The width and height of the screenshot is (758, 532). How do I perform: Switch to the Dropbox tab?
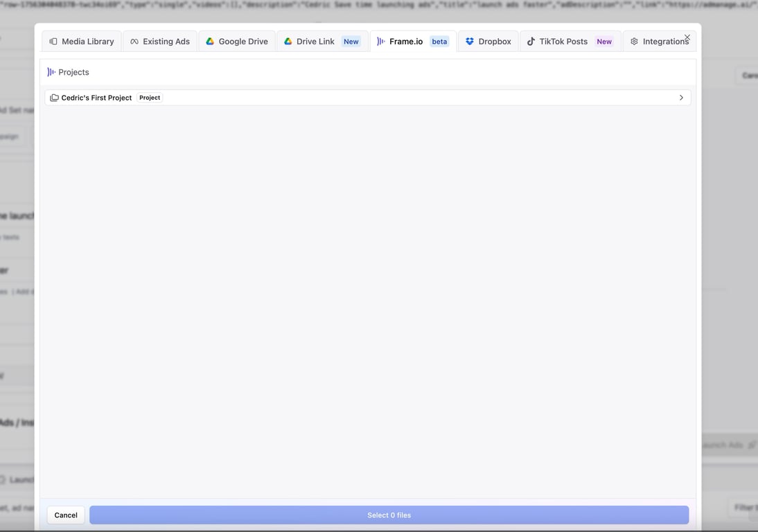488,42
